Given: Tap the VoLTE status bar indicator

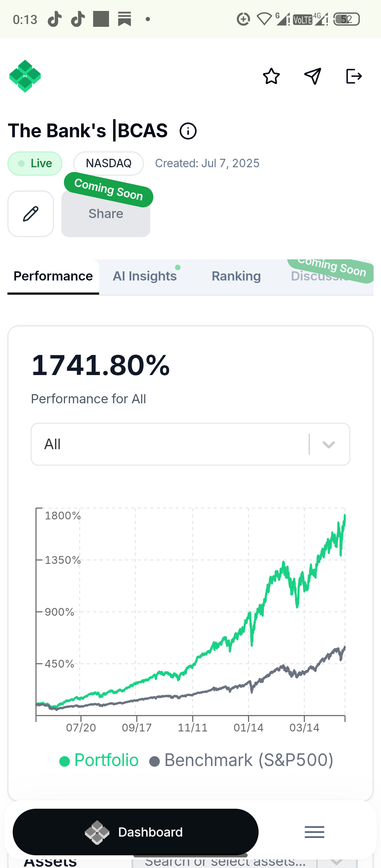Looking at the screenshot, I should point(303,20).
